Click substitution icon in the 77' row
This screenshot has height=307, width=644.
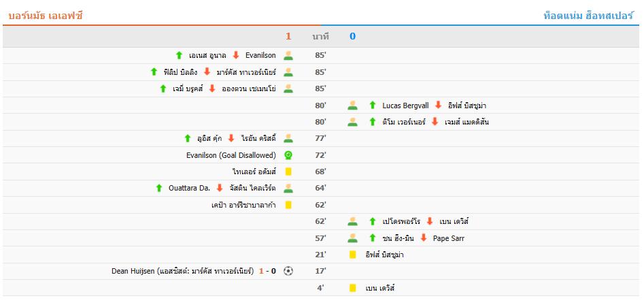(288, 138)
